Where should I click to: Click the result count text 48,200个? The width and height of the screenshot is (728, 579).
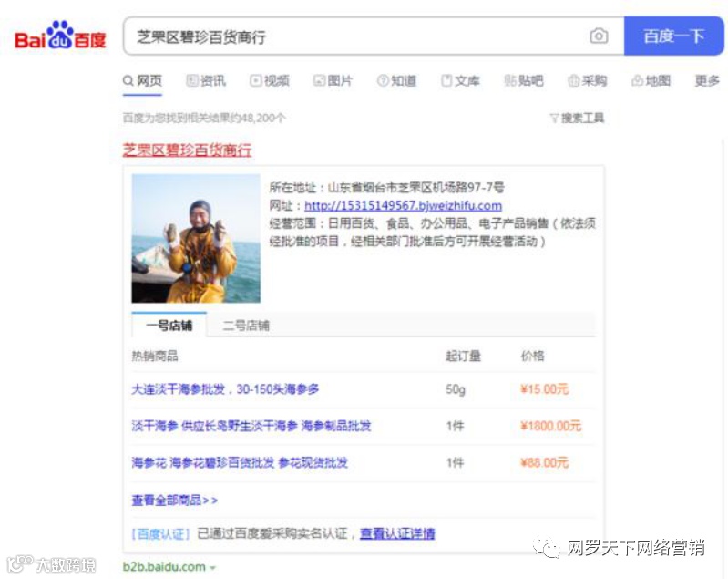click(x=263, y=118)
